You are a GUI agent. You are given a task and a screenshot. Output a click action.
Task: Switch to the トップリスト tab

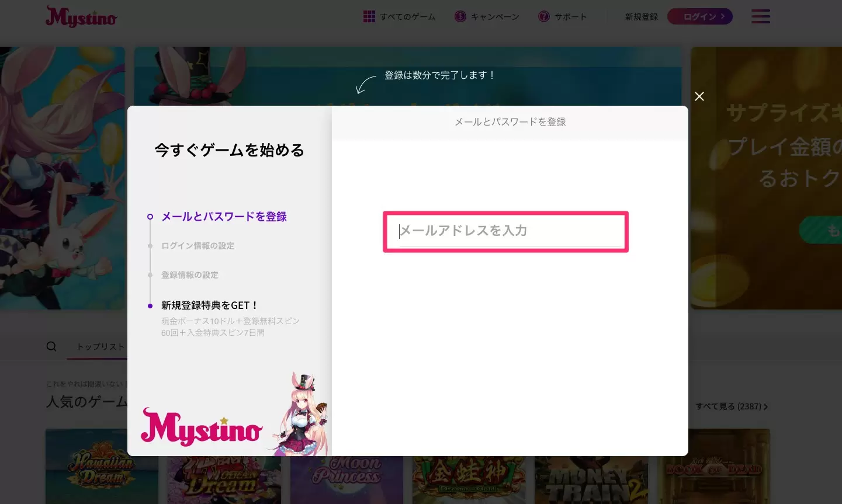click(101, 346)
